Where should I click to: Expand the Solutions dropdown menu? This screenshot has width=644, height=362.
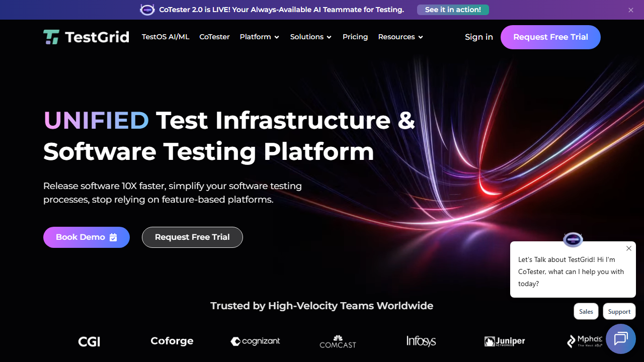(311, 37)
